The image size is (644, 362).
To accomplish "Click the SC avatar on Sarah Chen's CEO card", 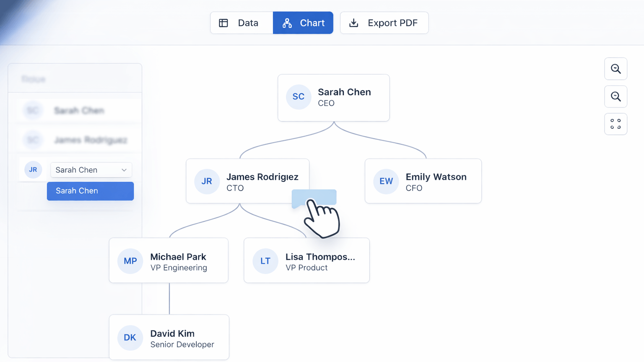I will (x=299, y=97).
